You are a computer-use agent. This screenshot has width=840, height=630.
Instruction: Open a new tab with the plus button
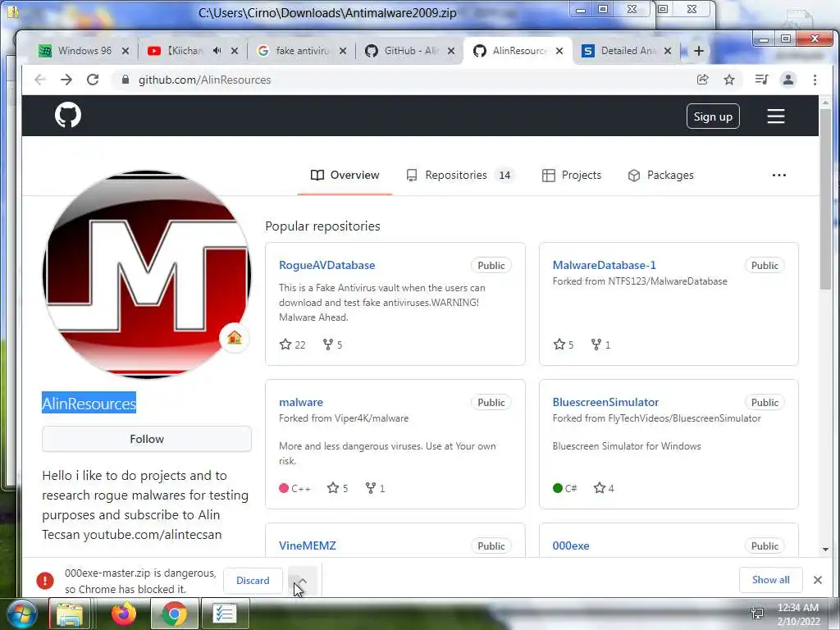tap(699, 51)
